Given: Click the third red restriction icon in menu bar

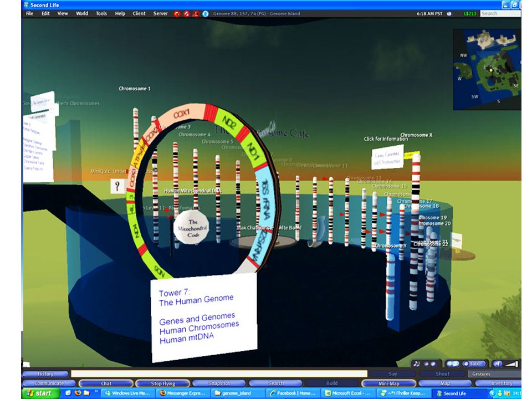Looking at the screenshot, I should [196, 14].
